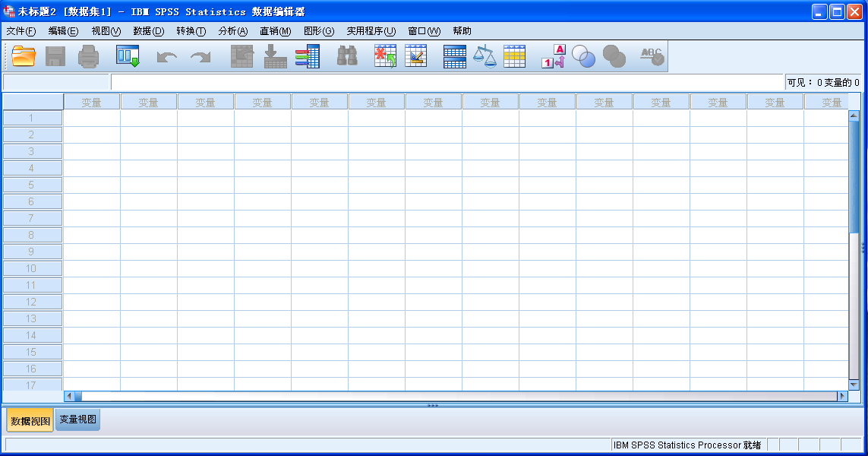The height and width of the screenshot is (456, 868).
Task: Weight cases scales icon
Action: coord(485,56)
